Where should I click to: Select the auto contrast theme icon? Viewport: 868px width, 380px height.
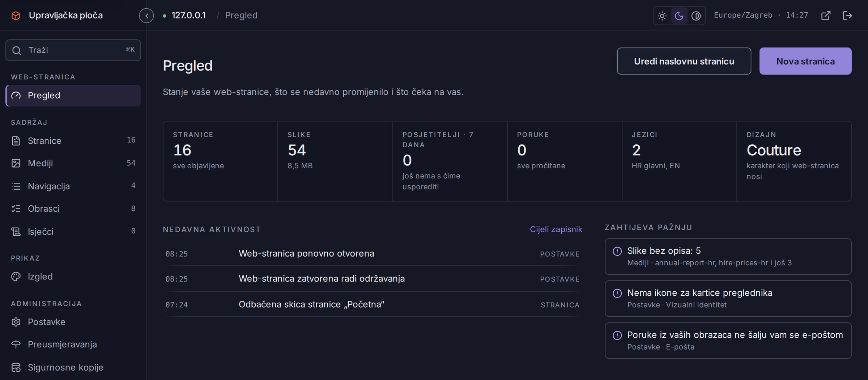(696, 16)
